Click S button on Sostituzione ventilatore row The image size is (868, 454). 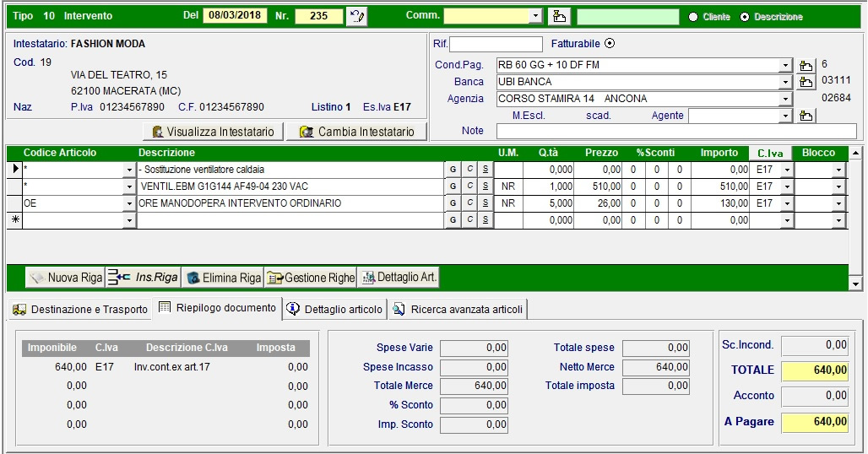point(486,170)
